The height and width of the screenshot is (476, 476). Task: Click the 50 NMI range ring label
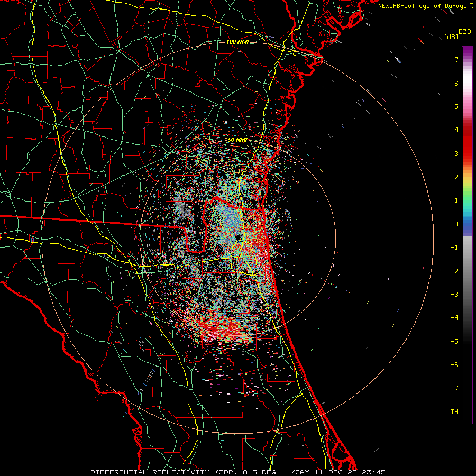(x=237, y=140)
